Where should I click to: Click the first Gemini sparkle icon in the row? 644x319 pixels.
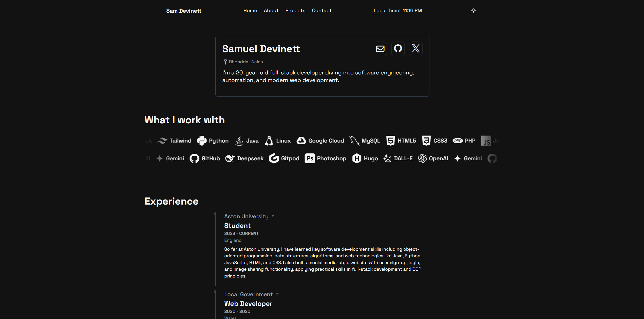160,158
